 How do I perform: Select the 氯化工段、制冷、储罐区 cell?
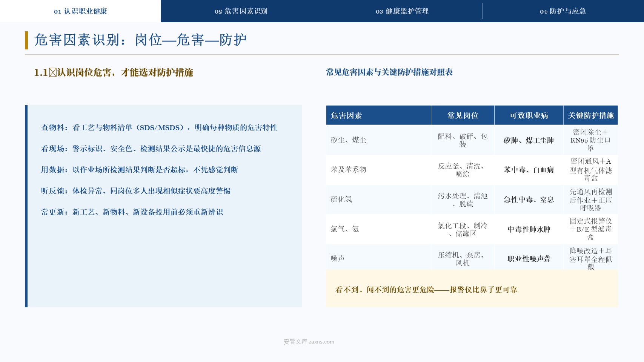pyautogui.click(x=463, y=229)
